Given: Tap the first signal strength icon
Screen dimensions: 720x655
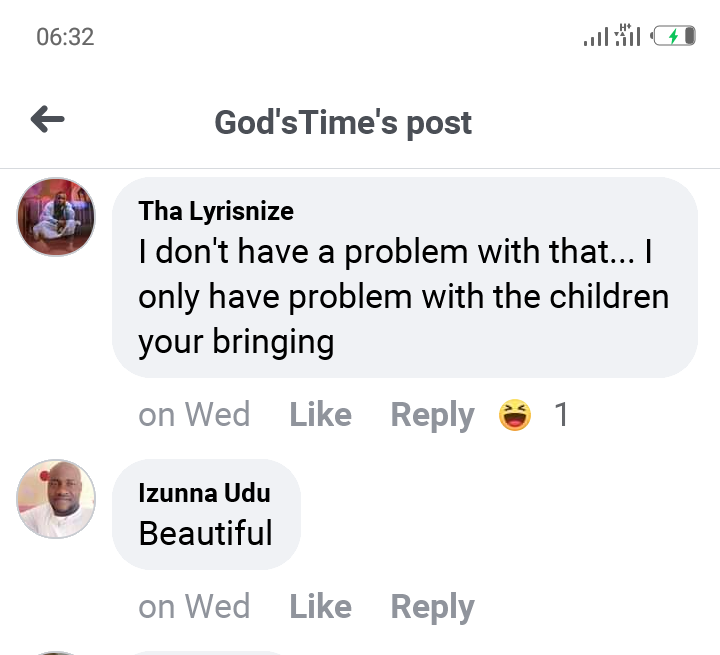Looking at the screenshot, I should [596, 37].
